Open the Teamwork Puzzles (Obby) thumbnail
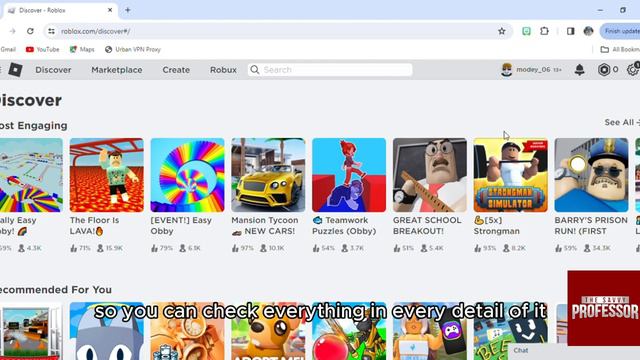Screen dimensions: 640x360 click(x=349, y=175)
